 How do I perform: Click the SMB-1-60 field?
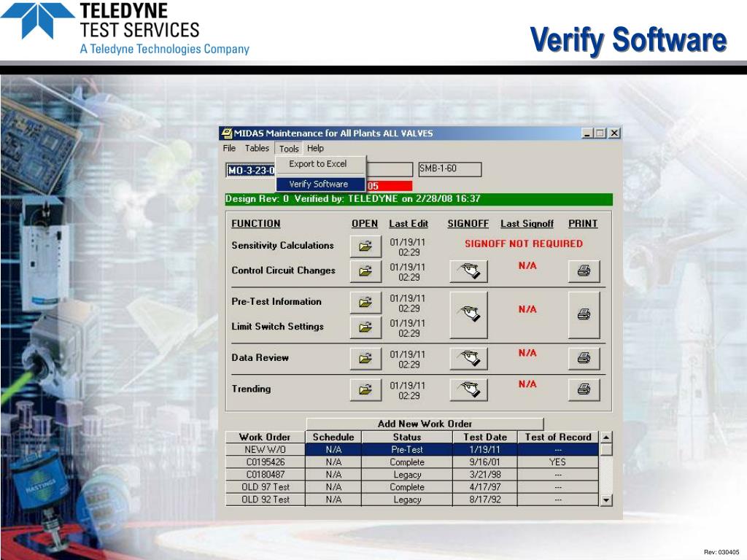pos(450,169)
